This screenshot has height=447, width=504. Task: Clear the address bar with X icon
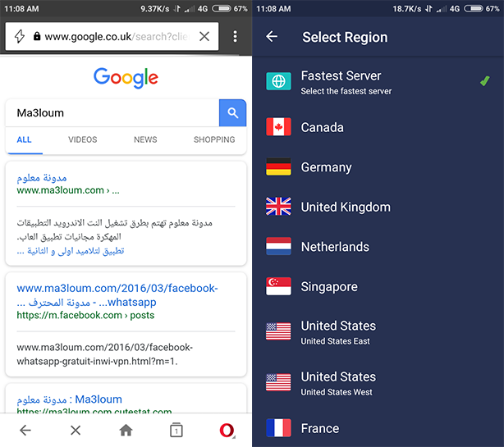[204, 36]
